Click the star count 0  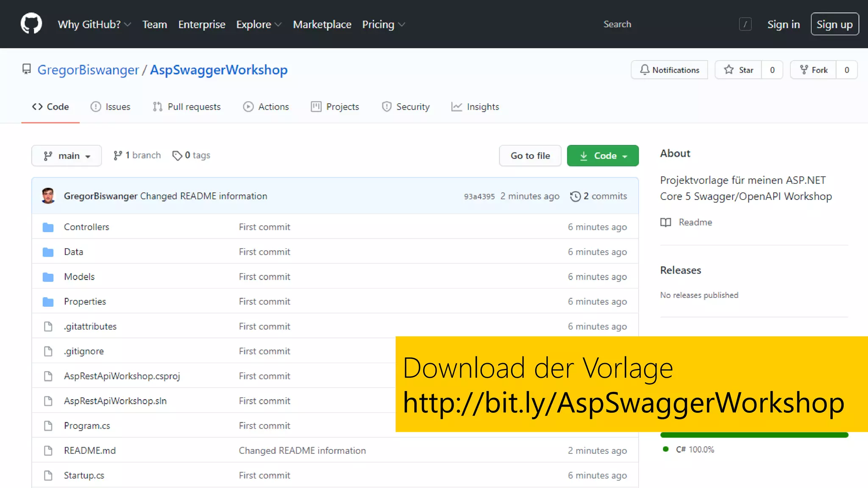(x=772, y=70)
